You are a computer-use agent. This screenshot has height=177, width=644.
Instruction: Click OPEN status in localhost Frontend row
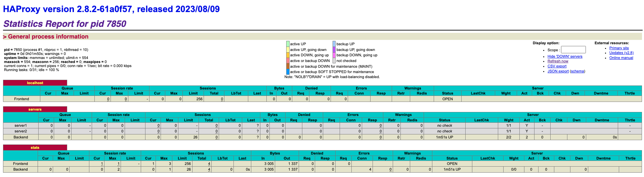pyautogui.click(x=447, y=99)
